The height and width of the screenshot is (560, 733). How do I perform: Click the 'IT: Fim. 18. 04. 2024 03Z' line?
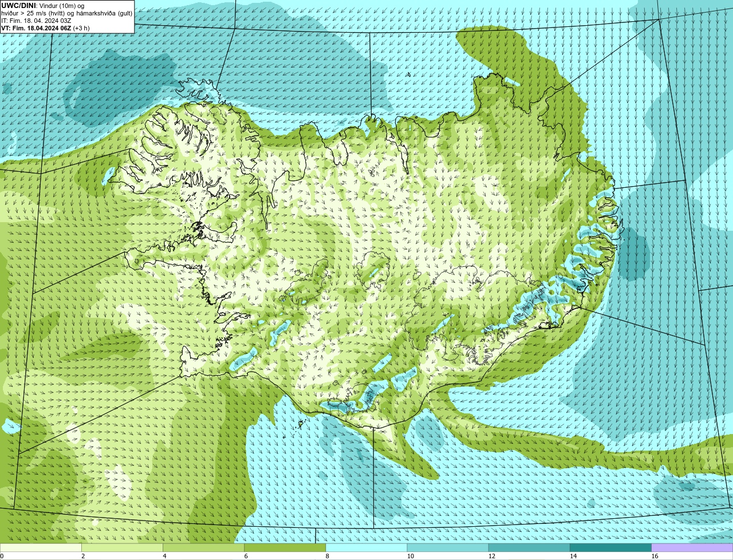[x=36, y=21]
